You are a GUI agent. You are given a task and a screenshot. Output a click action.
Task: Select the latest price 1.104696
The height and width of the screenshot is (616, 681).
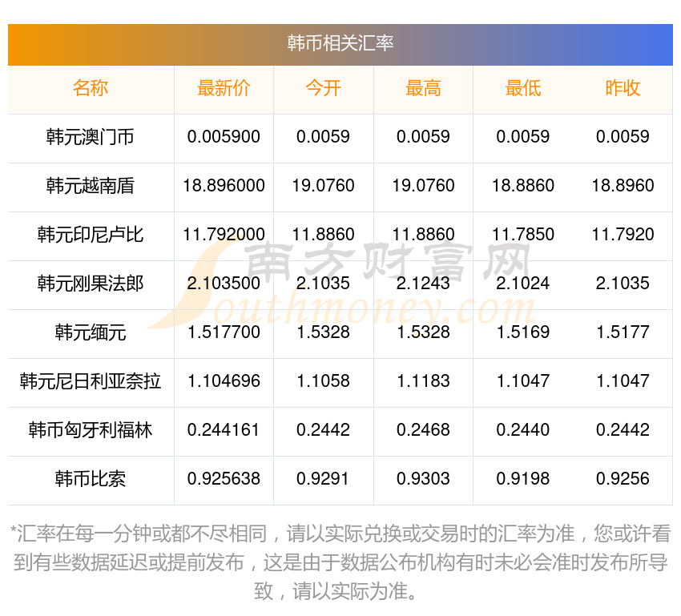coord(224,381)
